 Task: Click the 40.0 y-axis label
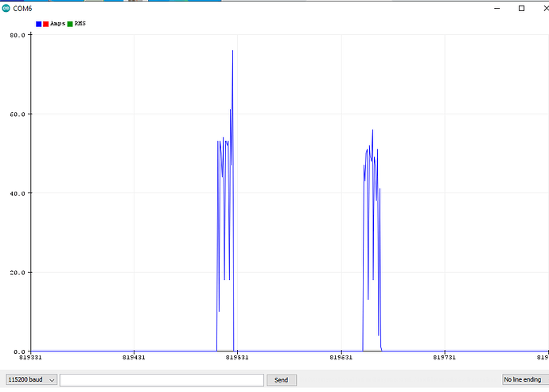[x=18, y=193]
